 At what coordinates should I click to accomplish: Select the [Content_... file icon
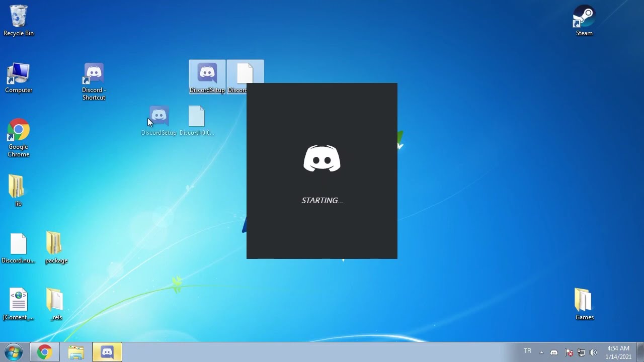(x=19, y=305)
